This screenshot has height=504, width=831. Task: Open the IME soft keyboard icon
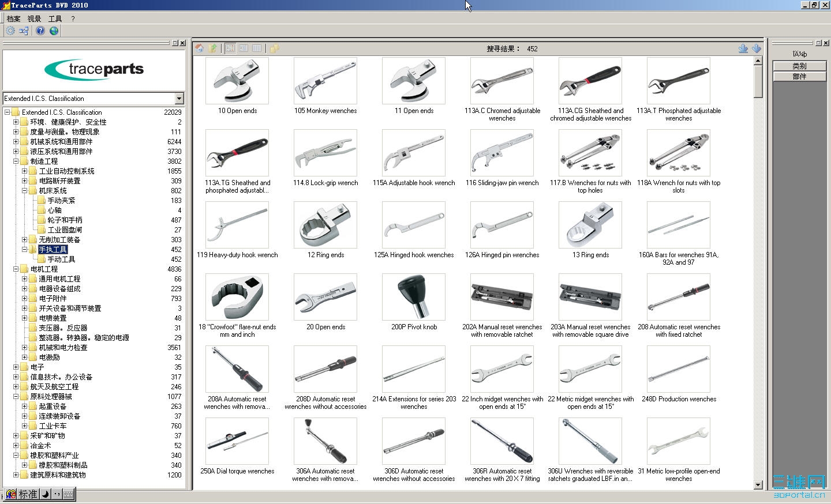click(68, 494)
